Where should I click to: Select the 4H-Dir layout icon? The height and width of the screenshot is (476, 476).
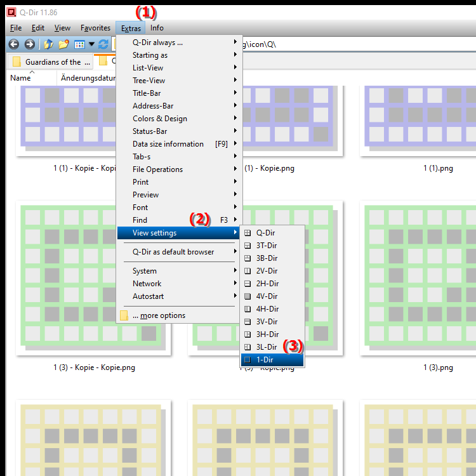pos(248,309)
